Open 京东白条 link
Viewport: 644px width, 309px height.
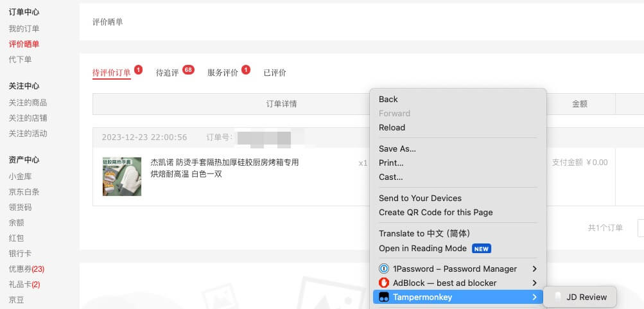click(24, 192)
